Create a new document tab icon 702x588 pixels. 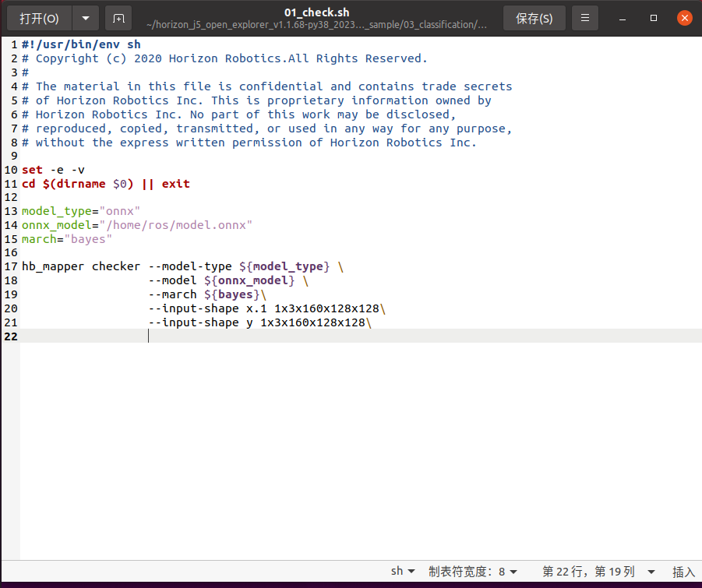118,19
